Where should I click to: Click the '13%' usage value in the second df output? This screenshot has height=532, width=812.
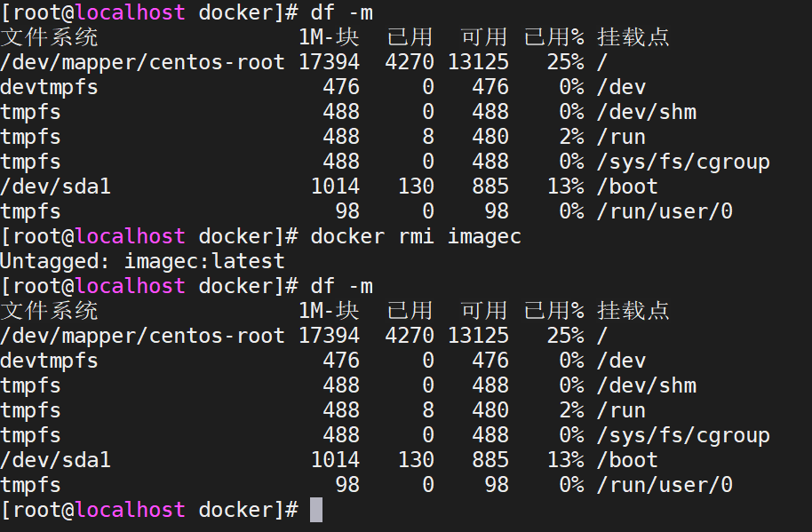point(565,460)
